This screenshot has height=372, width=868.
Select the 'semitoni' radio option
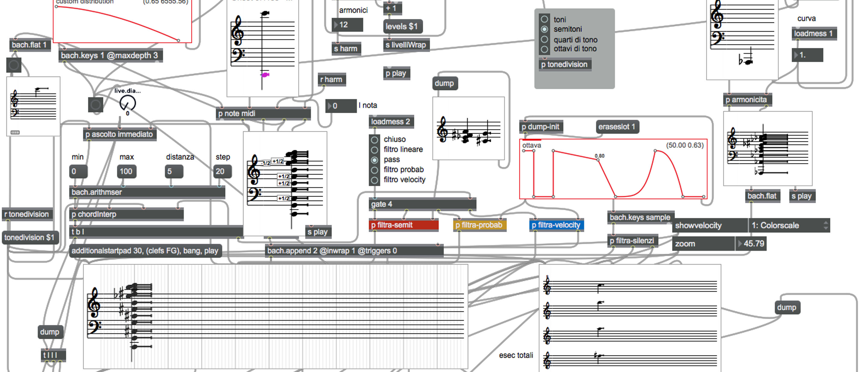click(x=544, y=29)
